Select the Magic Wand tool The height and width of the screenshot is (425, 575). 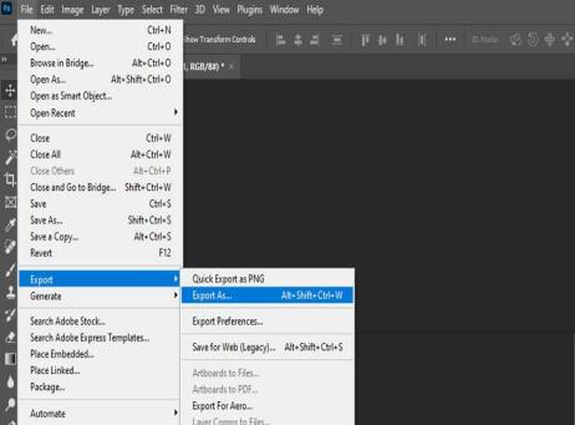pyautogui.click(x=10, y=157)
